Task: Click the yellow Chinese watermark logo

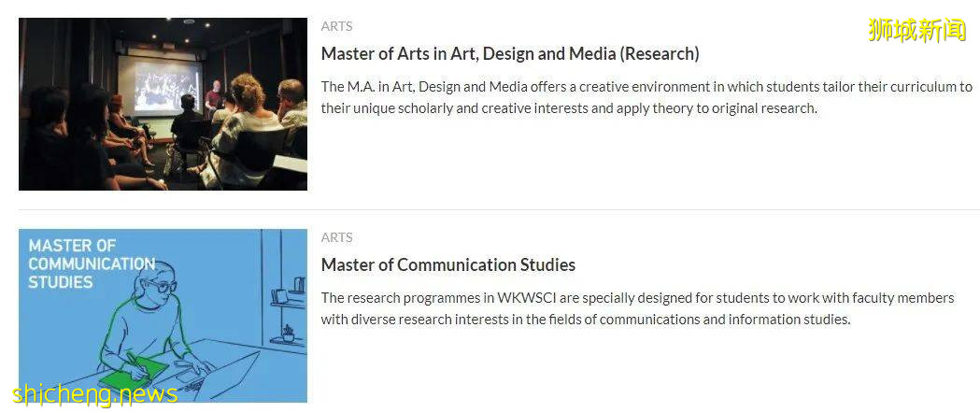Action: click(x=916, y=30)
